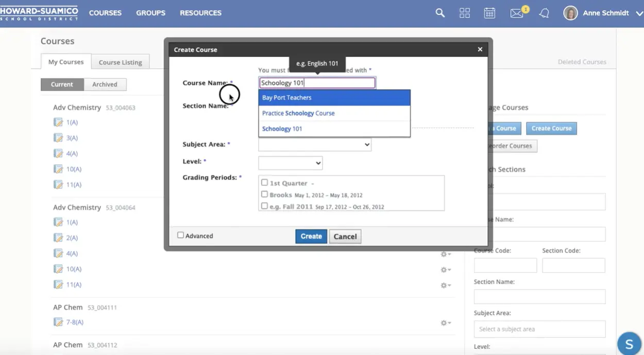This screenshot has width=644, height=355.
Task: Click the blue S support chat icon
Action: [x=629, y=344]
